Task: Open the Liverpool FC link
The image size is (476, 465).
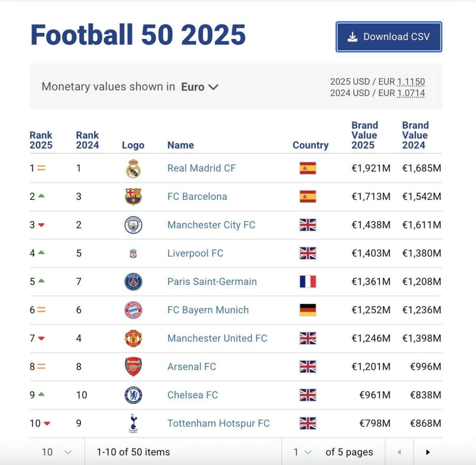Action: coord(195,254)
